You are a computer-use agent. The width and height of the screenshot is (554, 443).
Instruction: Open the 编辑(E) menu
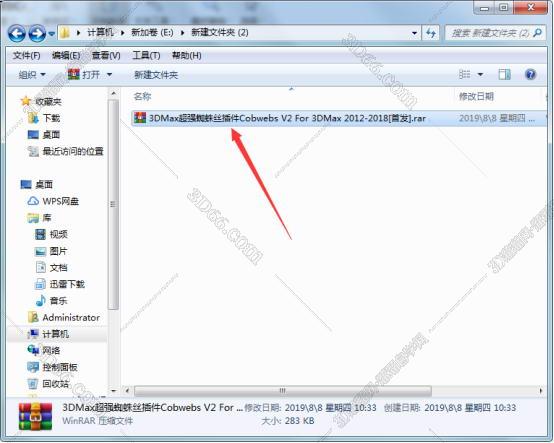(66, 55)
